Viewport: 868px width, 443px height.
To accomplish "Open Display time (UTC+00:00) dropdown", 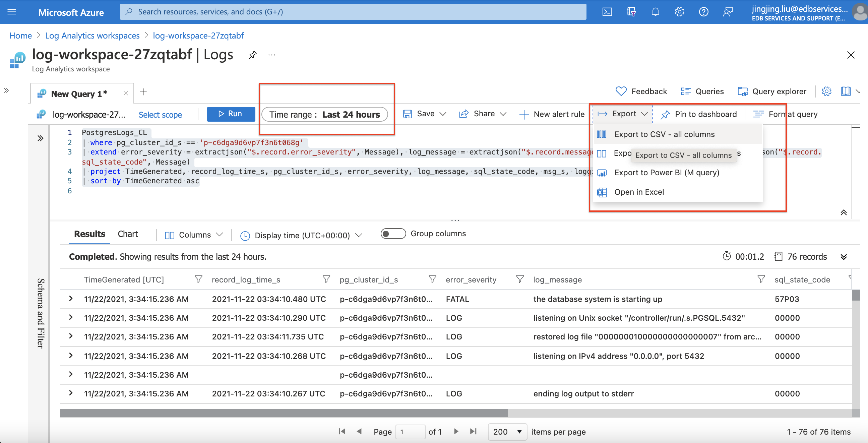I will [301, 235].
